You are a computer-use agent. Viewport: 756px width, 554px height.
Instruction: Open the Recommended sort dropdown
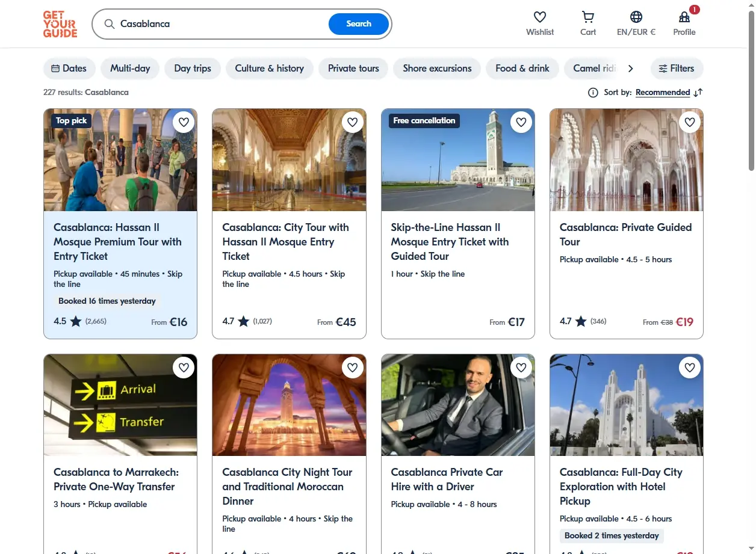(x=663, y=92)
